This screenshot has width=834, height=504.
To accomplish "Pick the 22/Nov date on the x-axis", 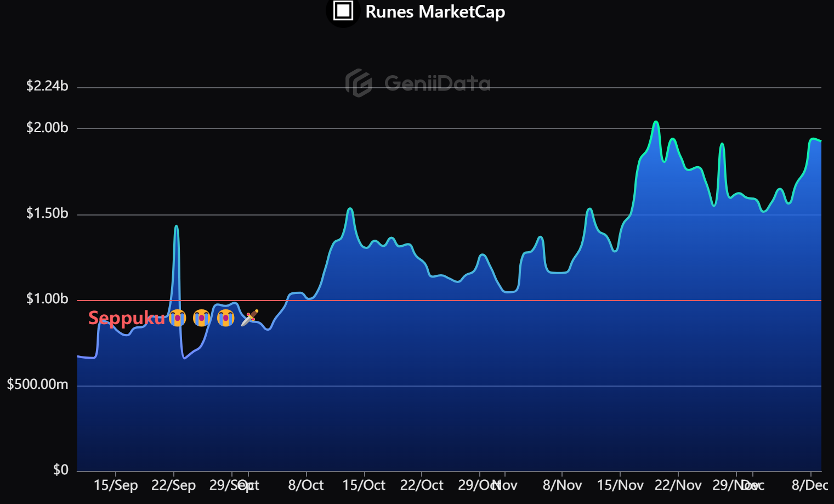I will [x=678, y=485].
